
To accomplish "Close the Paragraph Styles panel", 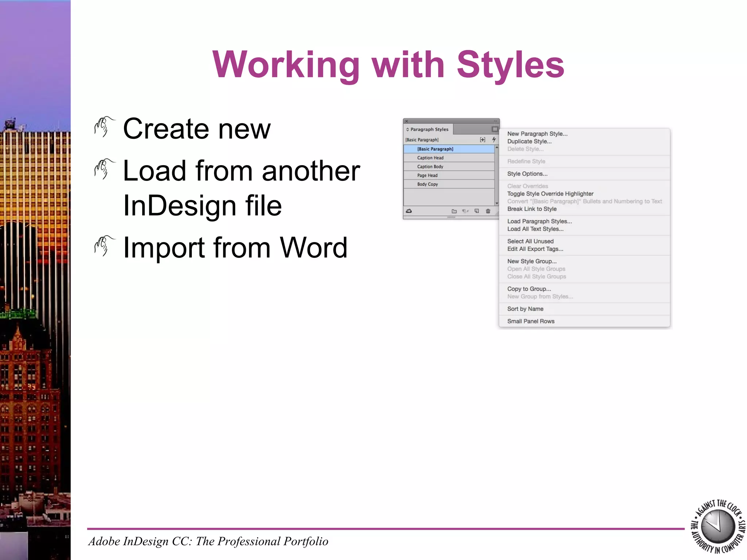I will (407, 121).
